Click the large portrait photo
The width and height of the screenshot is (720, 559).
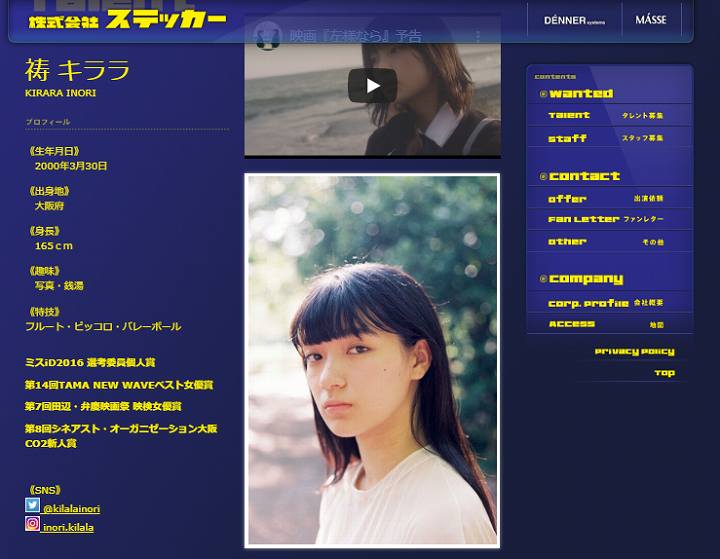(x=372, y=360)
